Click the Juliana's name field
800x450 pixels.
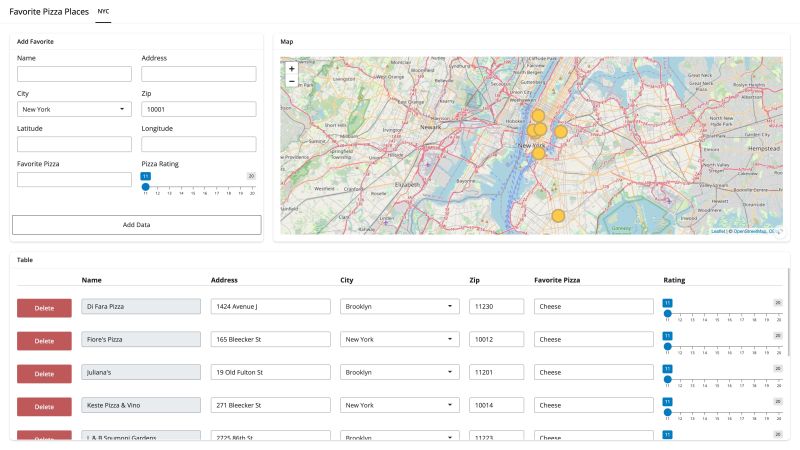tap(141, 372)
